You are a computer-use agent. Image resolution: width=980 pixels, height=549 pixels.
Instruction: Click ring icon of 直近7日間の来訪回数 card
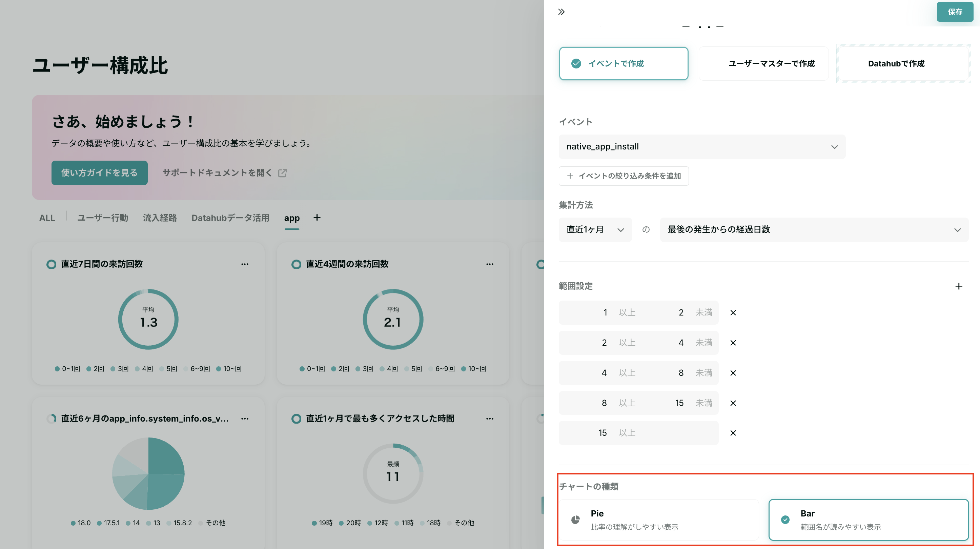51,264
